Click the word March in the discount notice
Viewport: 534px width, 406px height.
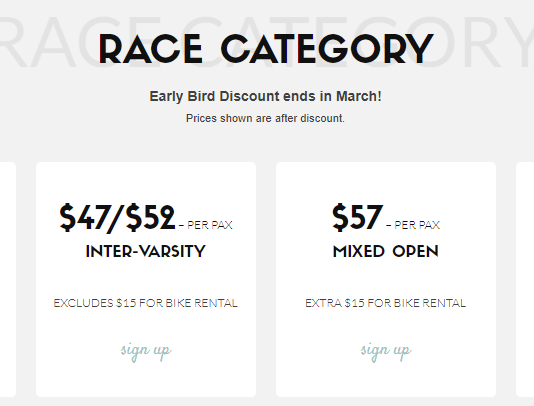click(x=357, y=96)
